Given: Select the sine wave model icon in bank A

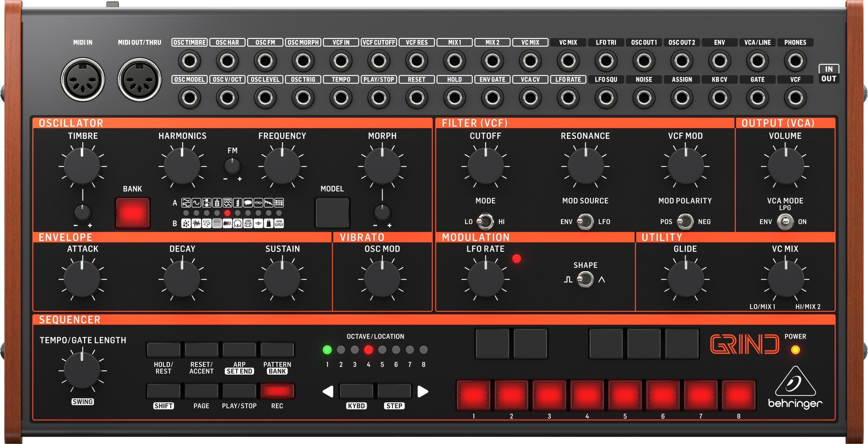Looking at the screenshot, I should [197, 203].
